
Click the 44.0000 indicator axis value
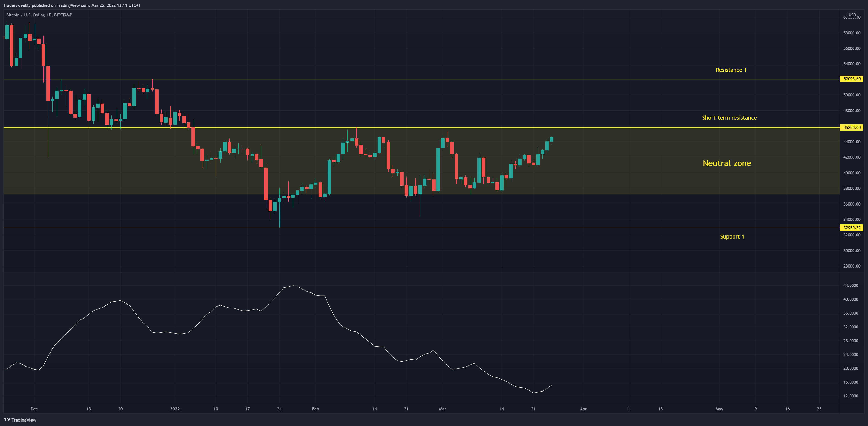pos(851,286)
